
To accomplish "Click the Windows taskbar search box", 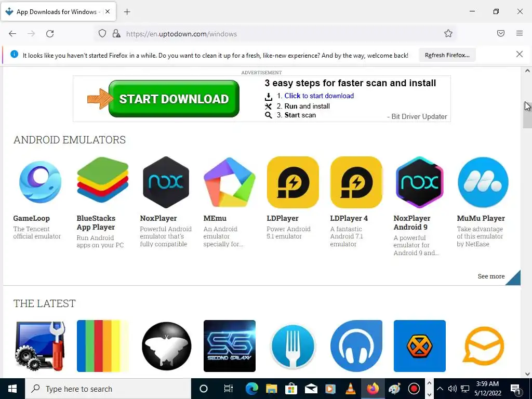I will coord(108,389).
